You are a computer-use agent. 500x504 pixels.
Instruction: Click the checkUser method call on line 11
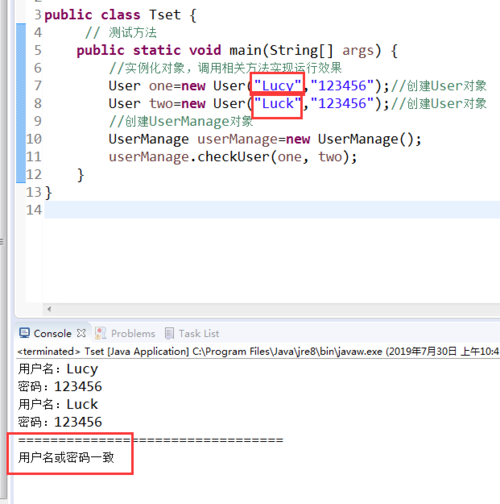point(233,157)
